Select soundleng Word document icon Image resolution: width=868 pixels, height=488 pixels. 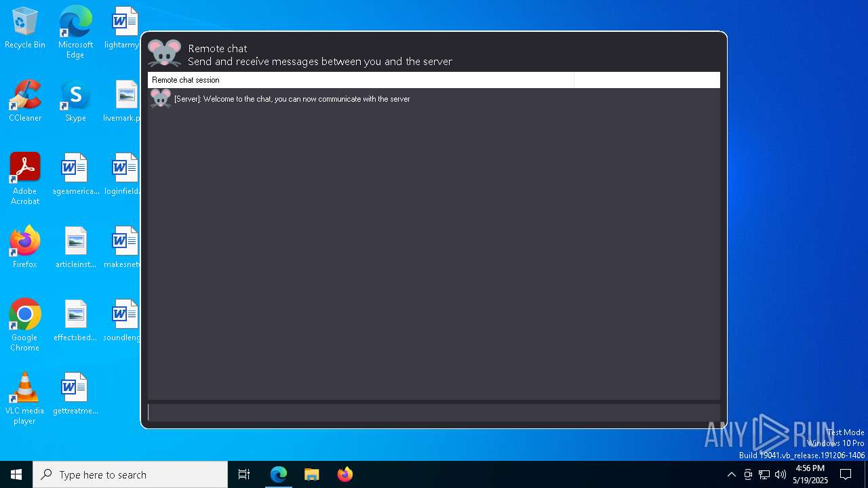(123, 321)
